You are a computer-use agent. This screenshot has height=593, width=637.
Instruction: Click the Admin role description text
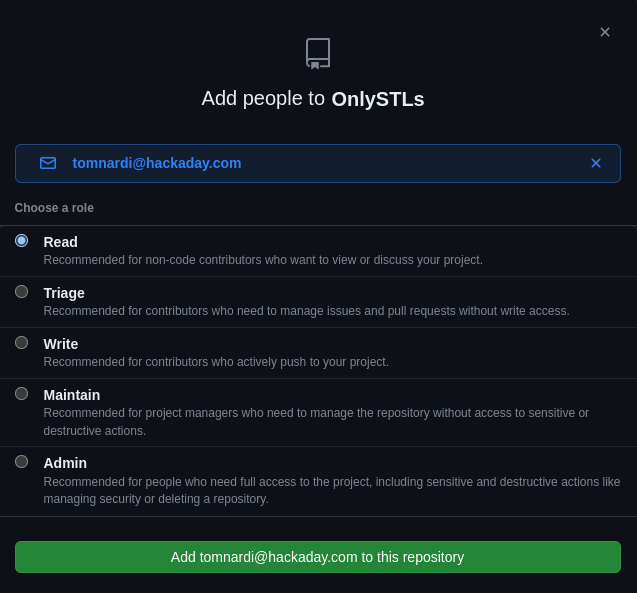(x=331, y=490)
